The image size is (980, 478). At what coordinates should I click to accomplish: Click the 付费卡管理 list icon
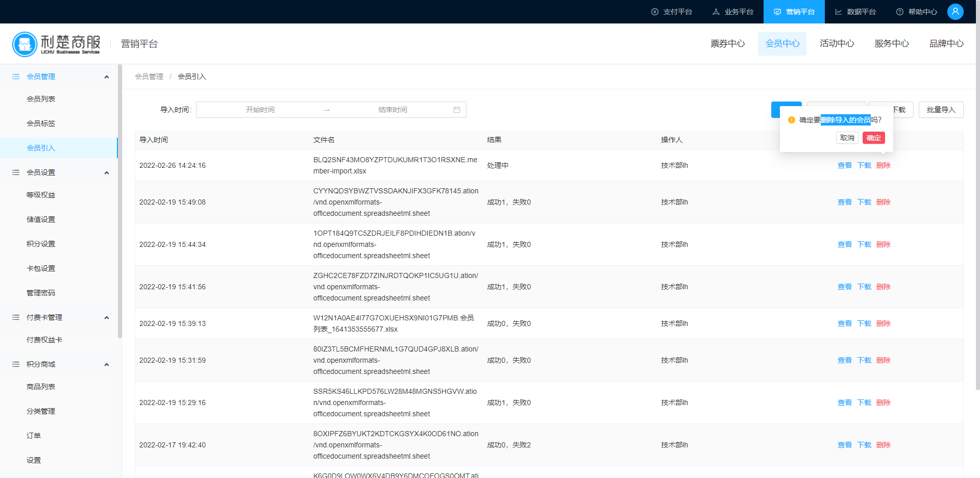pyautogui.click(x=16, y=317)
